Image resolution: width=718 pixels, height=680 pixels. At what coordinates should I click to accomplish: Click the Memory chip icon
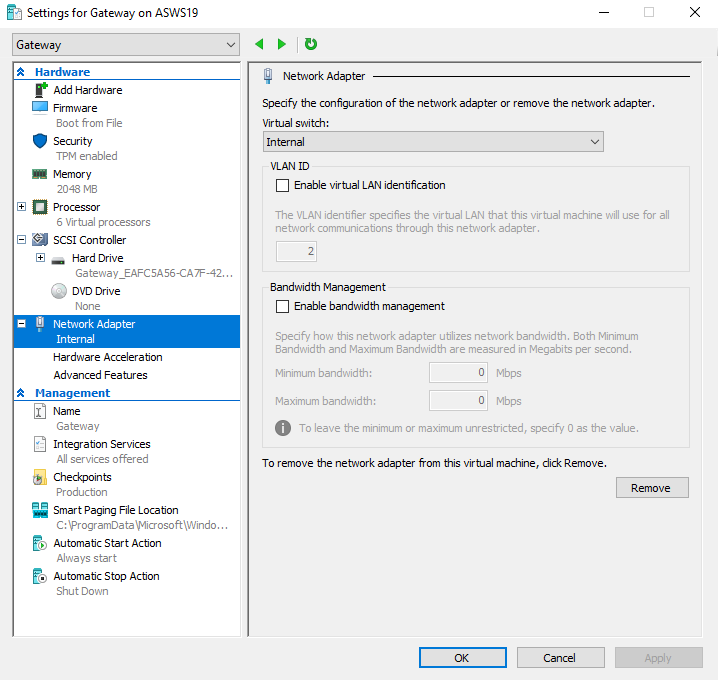[39, 174]
